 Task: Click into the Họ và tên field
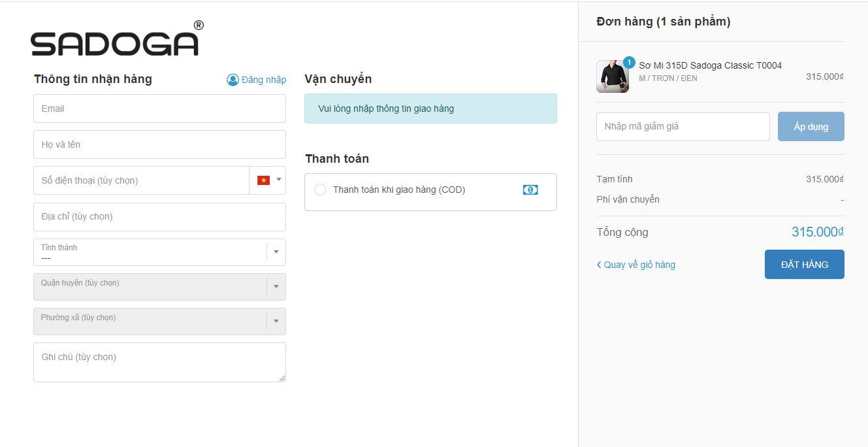pos(159,144)
